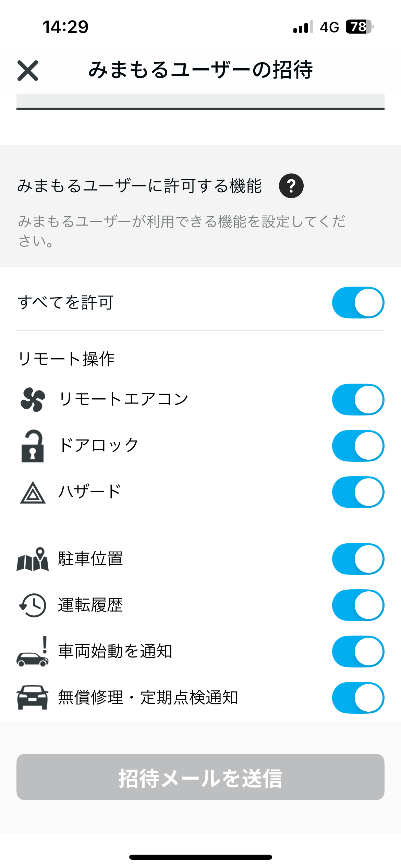Switch off the ハザード permission
Viewport: 401px width, 868px height.
(358, 492)
